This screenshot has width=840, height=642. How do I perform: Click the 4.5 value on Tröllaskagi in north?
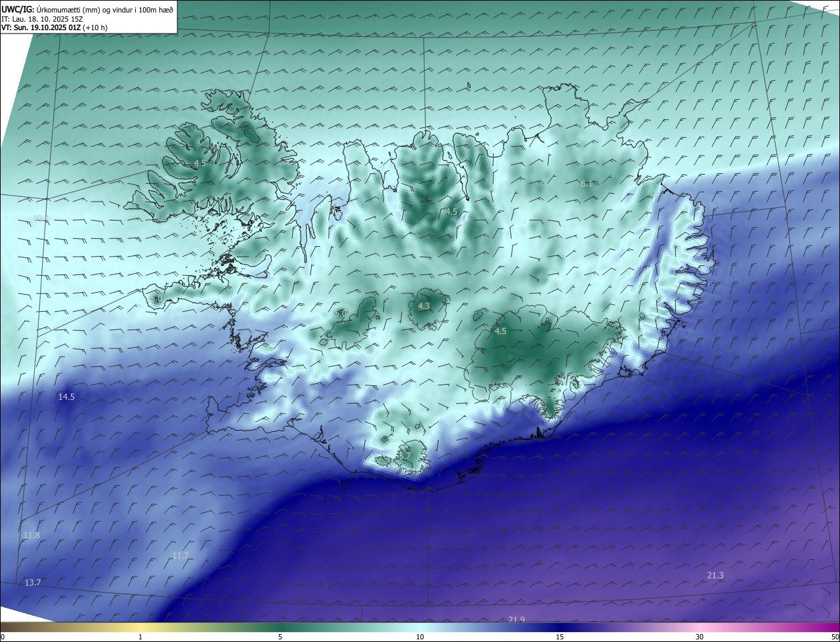(451, 212)
